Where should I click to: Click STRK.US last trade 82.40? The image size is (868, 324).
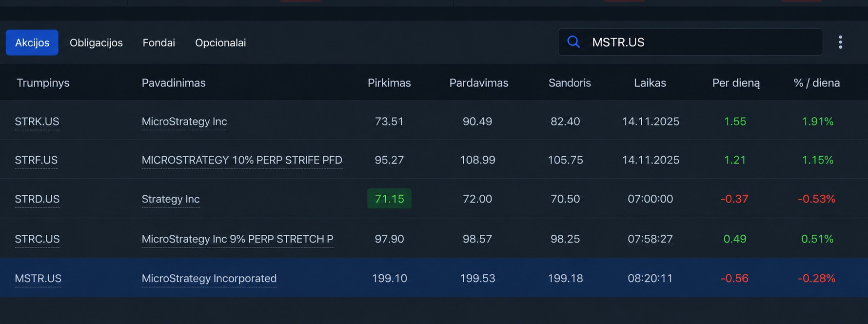(565, 121)
